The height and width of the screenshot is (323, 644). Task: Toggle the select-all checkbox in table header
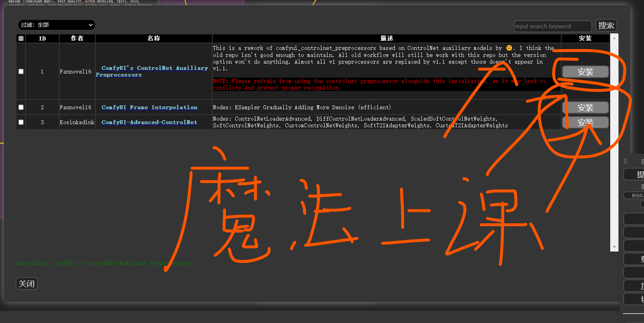pos(21,39)
